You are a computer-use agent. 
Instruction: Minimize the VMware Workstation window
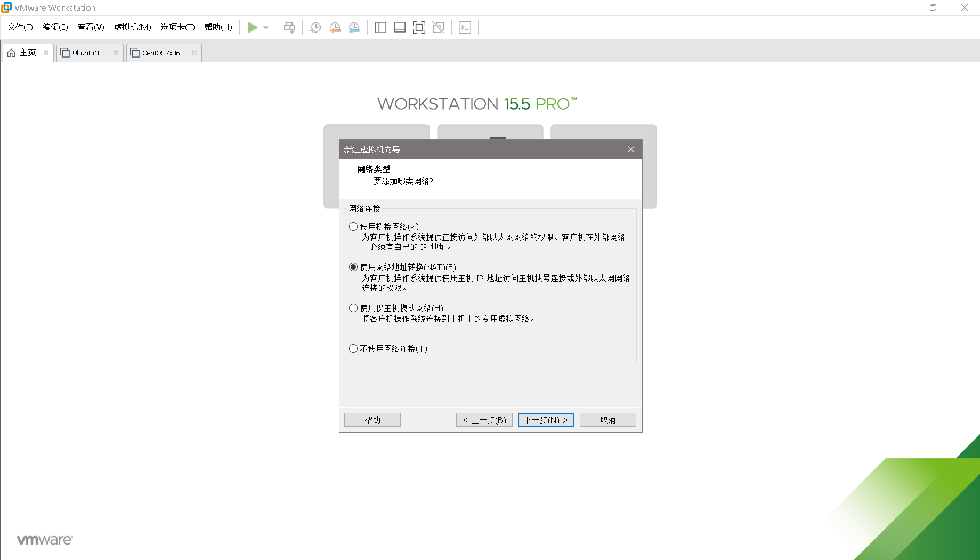coord(902,7)
